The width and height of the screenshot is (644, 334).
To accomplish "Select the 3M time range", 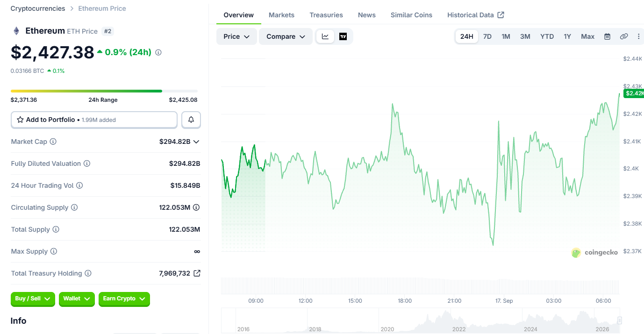I will coord(525,36).
